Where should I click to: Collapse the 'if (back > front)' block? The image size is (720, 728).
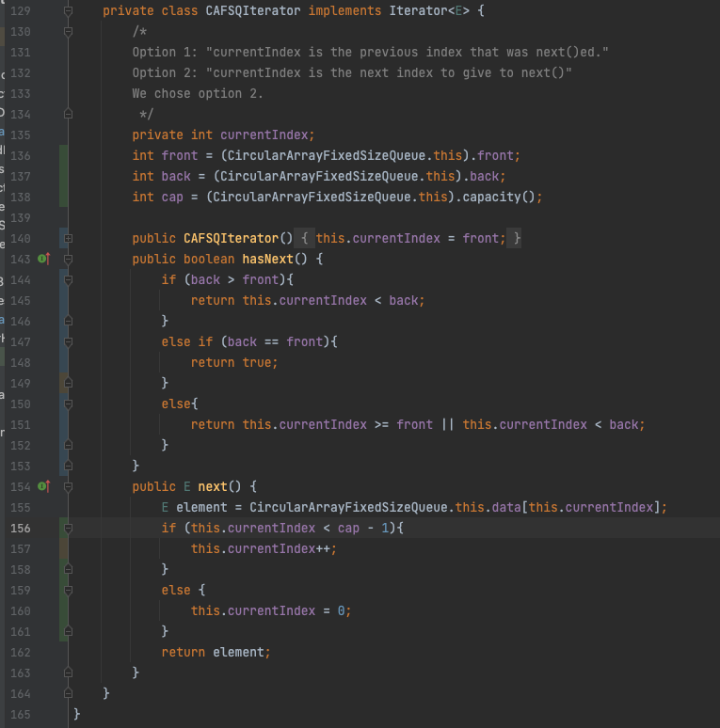[68, 279]
